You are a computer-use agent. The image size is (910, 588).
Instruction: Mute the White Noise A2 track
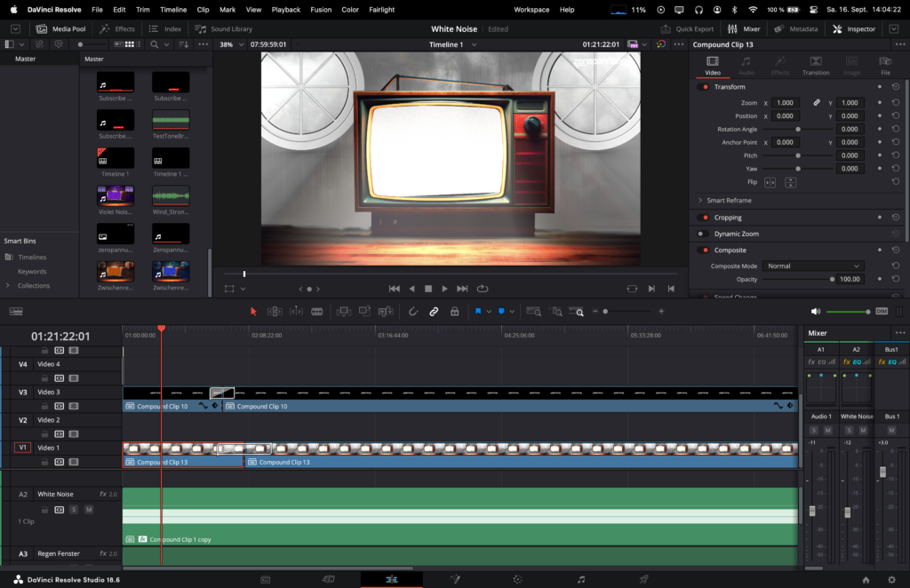click(89, 510)
